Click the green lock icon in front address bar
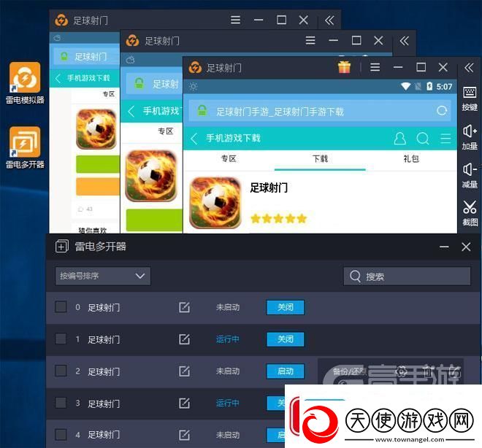482x448 pixels. [x=202, y=111]
